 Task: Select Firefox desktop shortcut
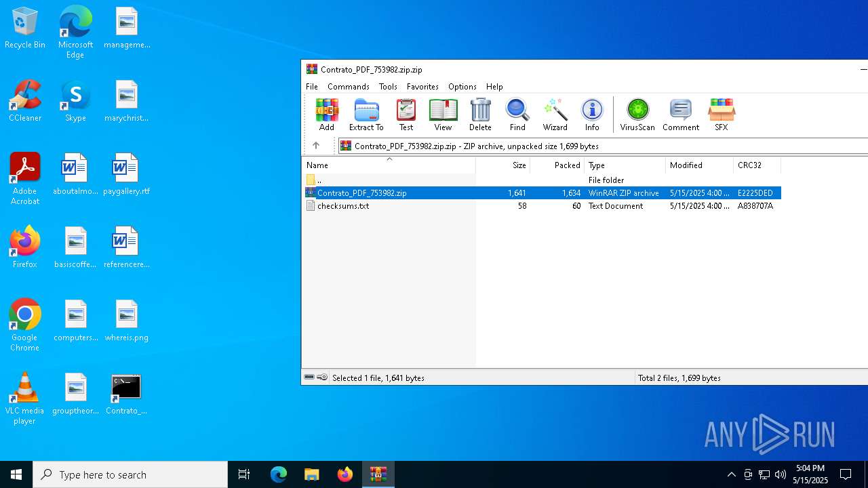(25, 248)
